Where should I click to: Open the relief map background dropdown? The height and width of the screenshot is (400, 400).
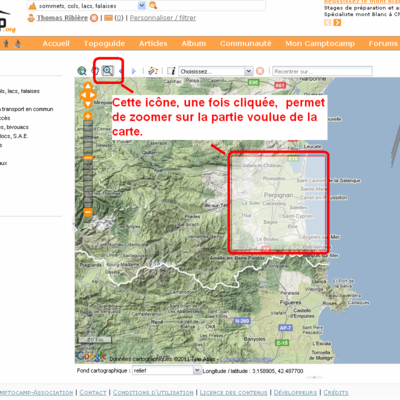click(166, 370)
